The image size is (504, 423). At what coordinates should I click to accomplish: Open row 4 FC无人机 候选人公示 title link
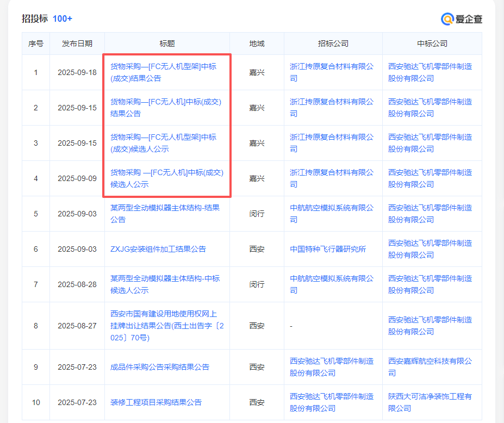point(167,178)
